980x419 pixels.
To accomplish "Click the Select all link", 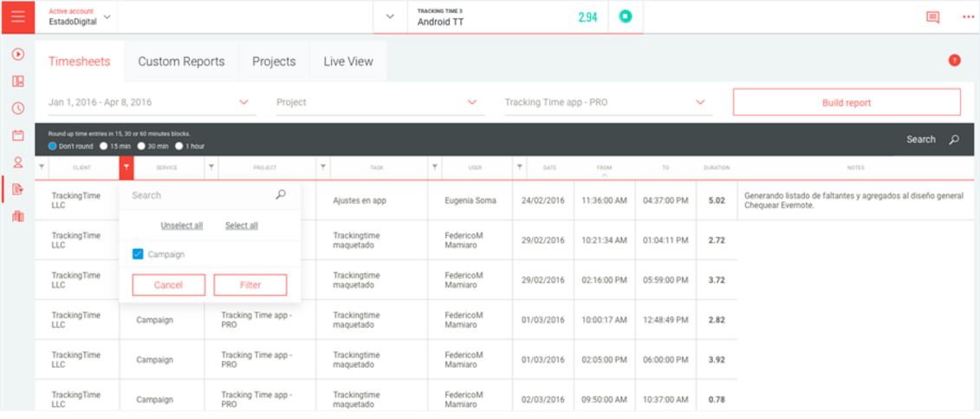I will (241, 226).
